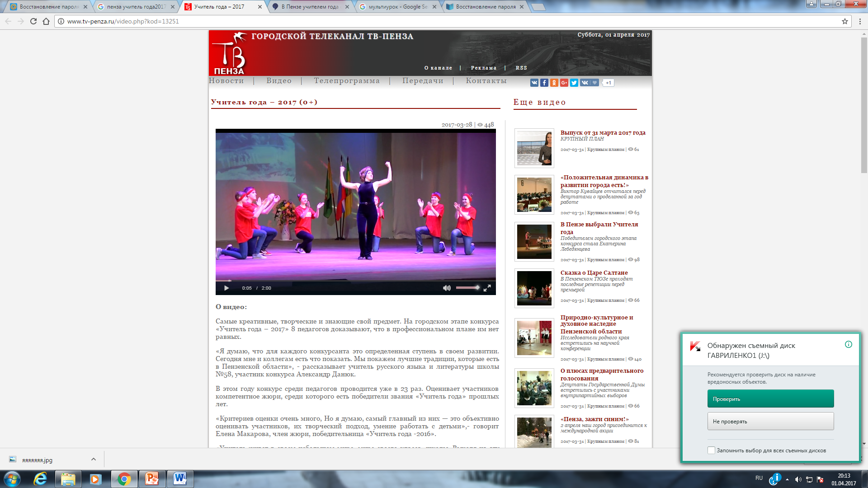Share the video on Google Plus
Image resolution: width=868 pixels, height=488 pixels.
(564, 83)
